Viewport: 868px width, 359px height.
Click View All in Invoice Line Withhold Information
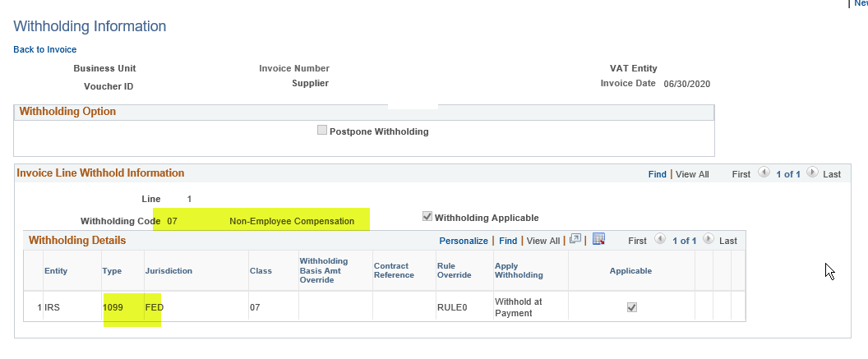click(692, 174)
